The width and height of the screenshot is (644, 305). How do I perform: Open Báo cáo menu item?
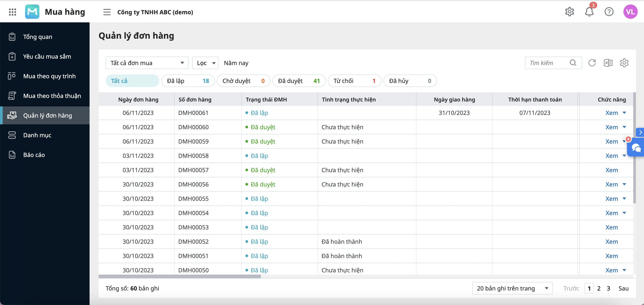45,155
